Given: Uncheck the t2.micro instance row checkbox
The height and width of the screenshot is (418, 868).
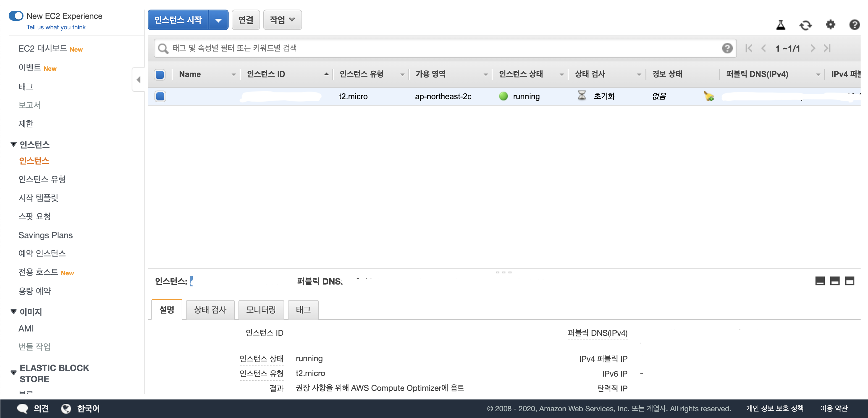Looking at the screenshot, I should pyautogui.click(x=160, y=96).
